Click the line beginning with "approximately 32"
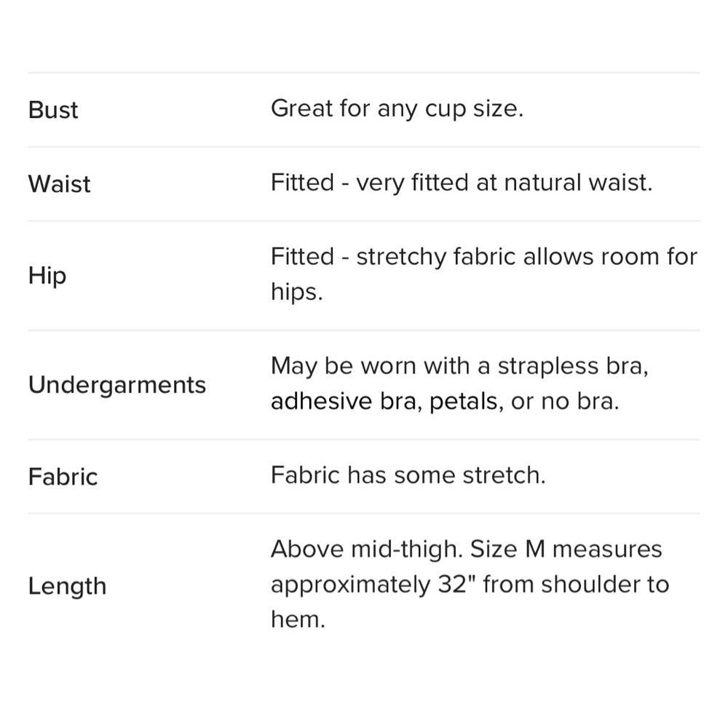Screen dimensions: 728x728 [470, 585]
